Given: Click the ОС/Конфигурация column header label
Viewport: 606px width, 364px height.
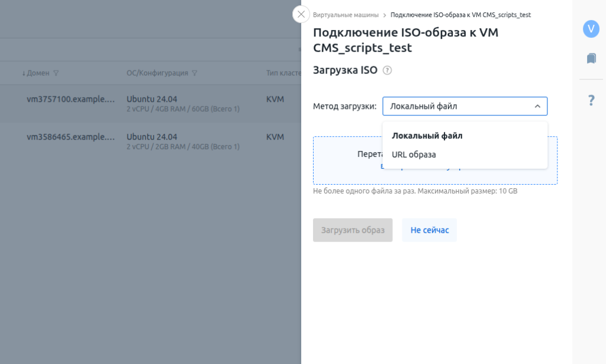Looking at the screenshot, I should pyautogui.click(x=157, y=73).
